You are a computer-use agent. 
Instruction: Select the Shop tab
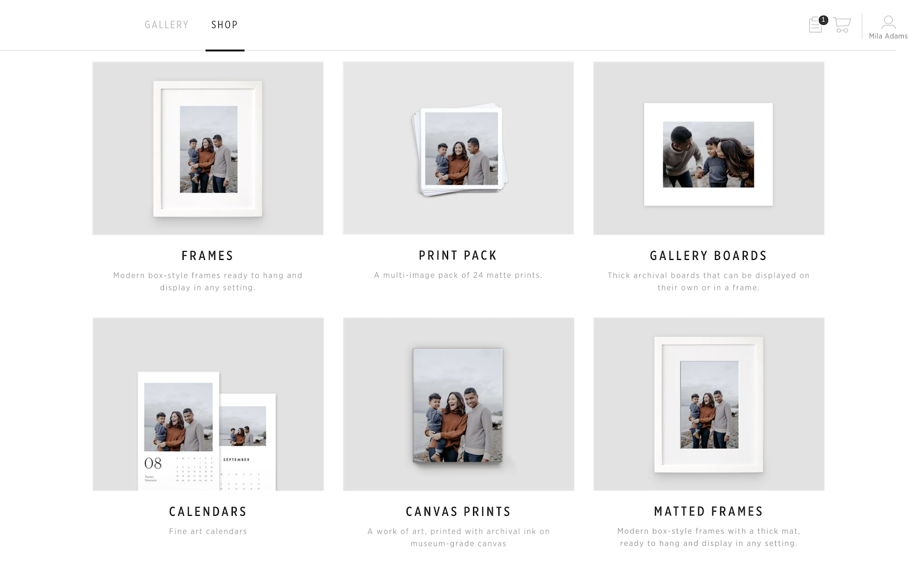(x=225, y=25)
